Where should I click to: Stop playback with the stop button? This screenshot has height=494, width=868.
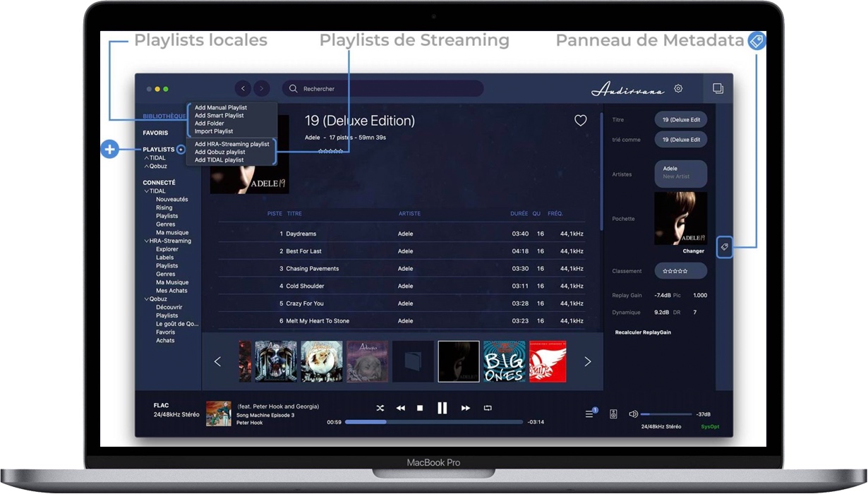click(420, 408)
